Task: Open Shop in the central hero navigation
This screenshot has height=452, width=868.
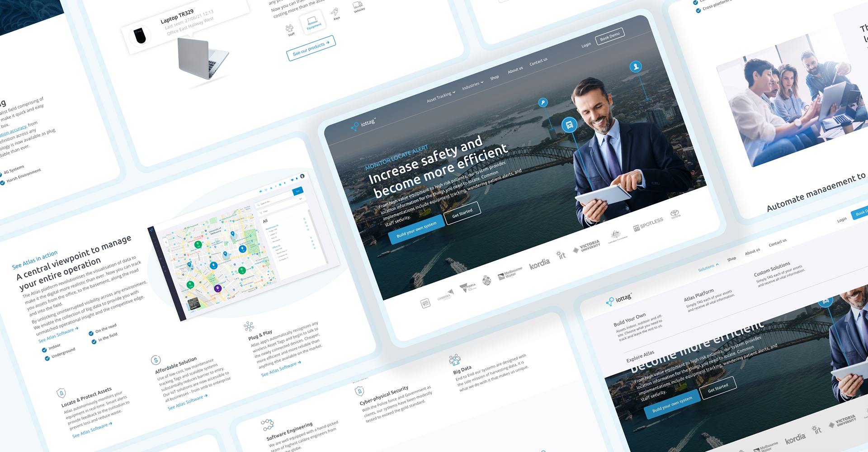Action: pos(495,77)
